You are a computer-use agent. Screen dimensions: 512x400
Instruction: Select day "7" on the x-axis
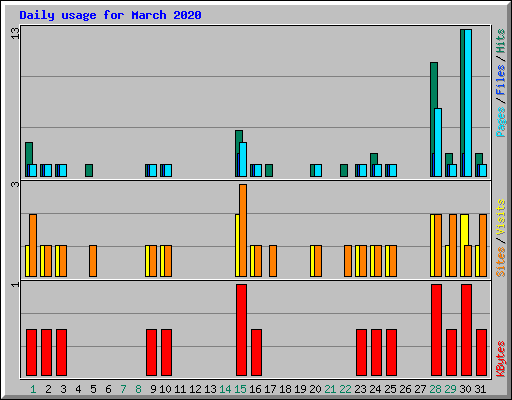(123, 389)
